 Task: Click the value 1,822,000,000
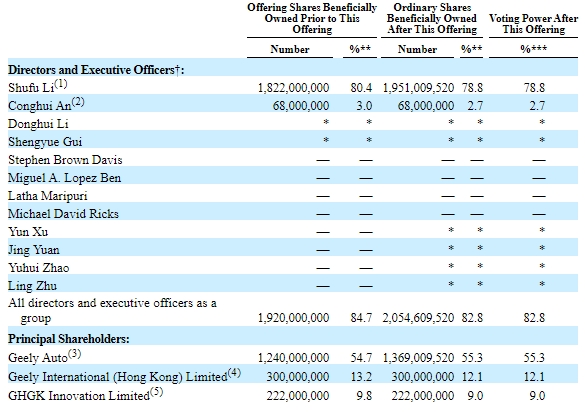[x=294, y=88]
